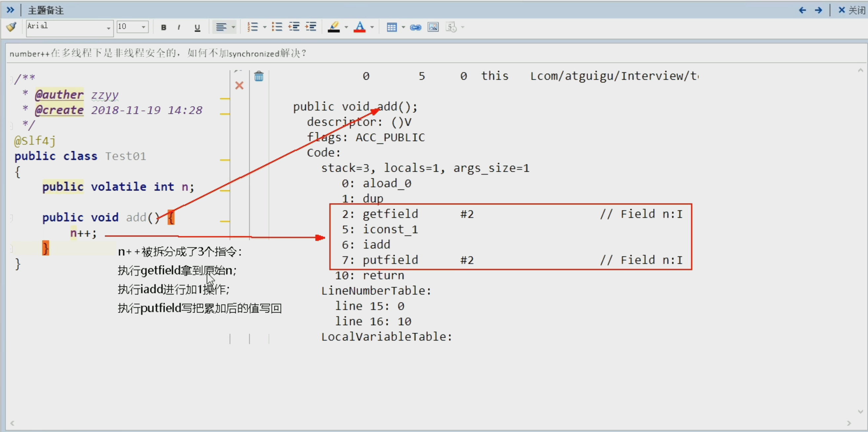Viewport: 868px width, 432px height.
Task: Click the '@Slf4j' annotation text
Action: pos(35,140)
